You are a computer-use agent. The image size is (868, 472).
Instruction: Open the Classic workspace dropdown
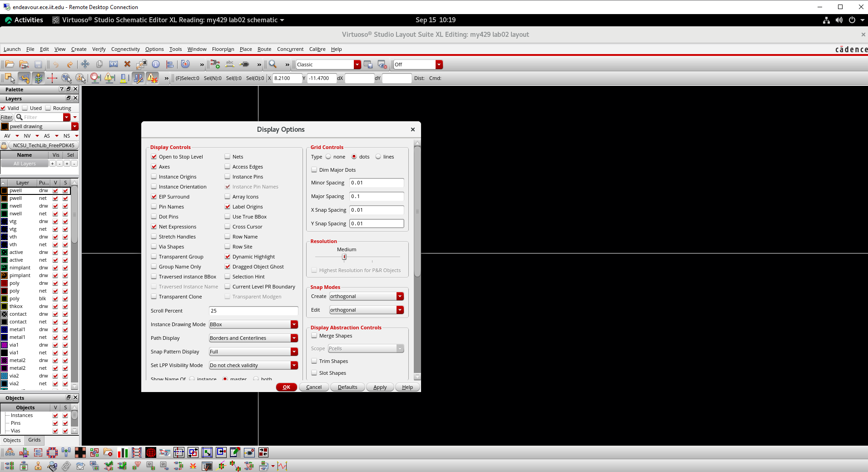click(x=328, y=65)
